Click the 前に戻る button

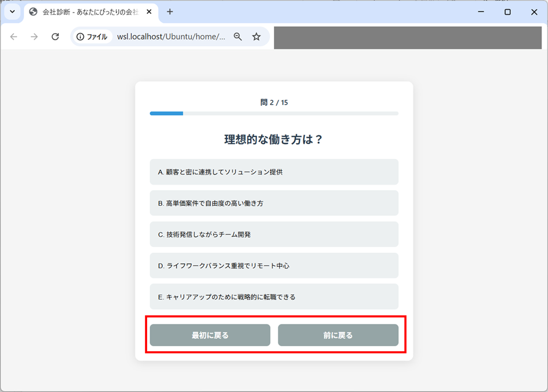(x=338, y=335)
